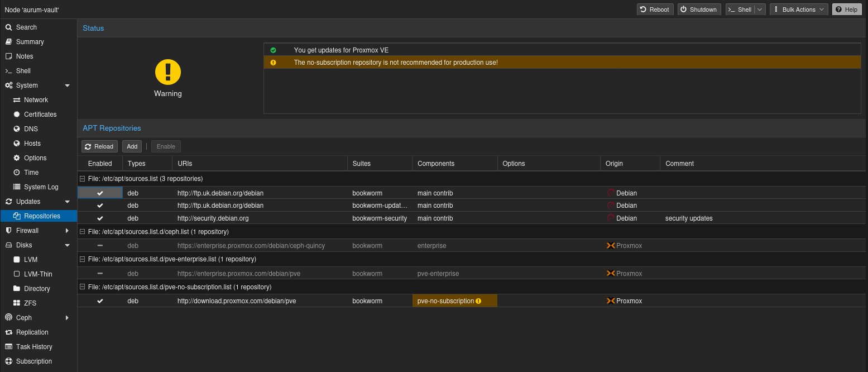
Task: Click the Notes sticky-note icon
Action: coord(8,56)
